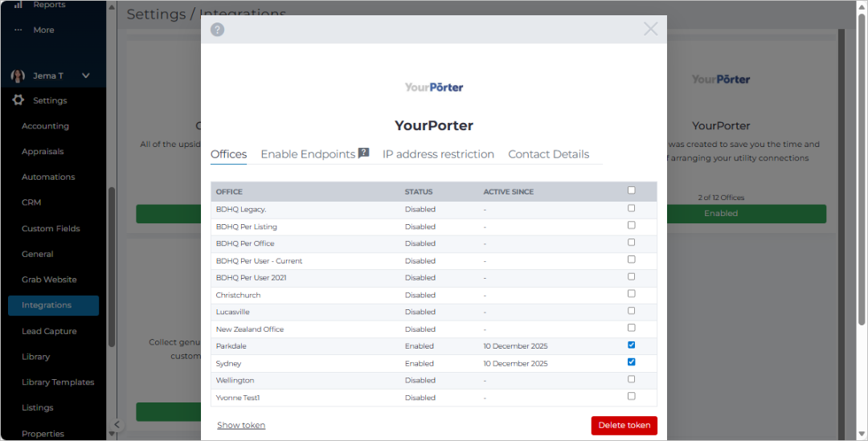
Task: Click the Show token link
Action: pos(241,425)
